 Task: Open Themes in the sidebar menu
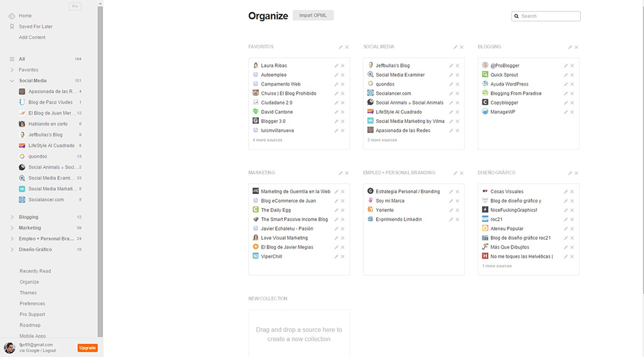coord(28,293)
